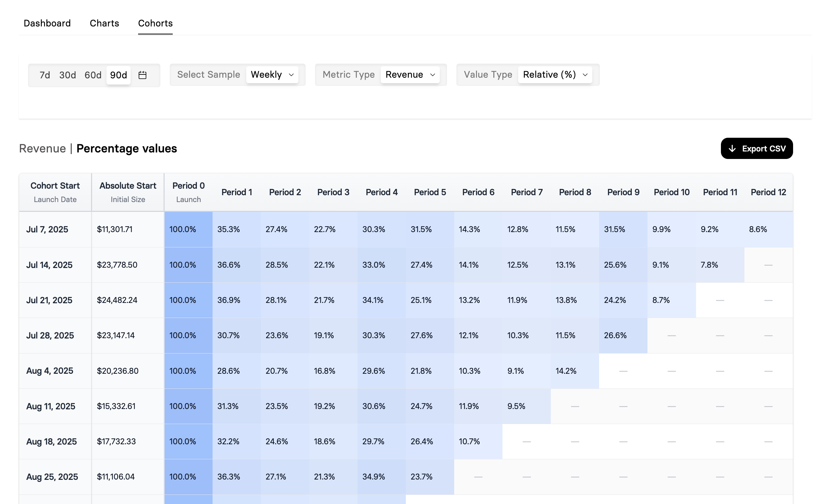
Task: Click the Period 12 column header
Action: pyautogui.click(x=768, y=192)
